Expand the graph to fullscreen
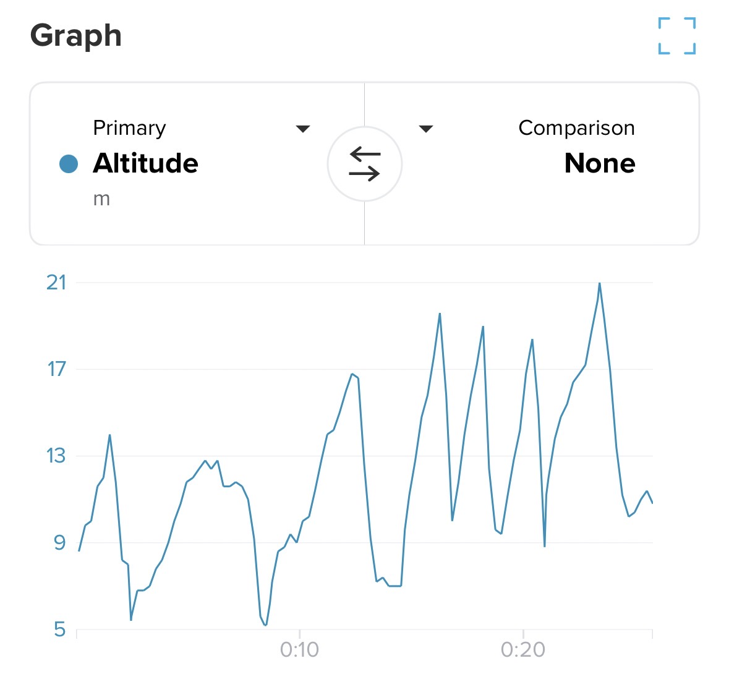This screenshot has height=700, width=729. (676, 36)
